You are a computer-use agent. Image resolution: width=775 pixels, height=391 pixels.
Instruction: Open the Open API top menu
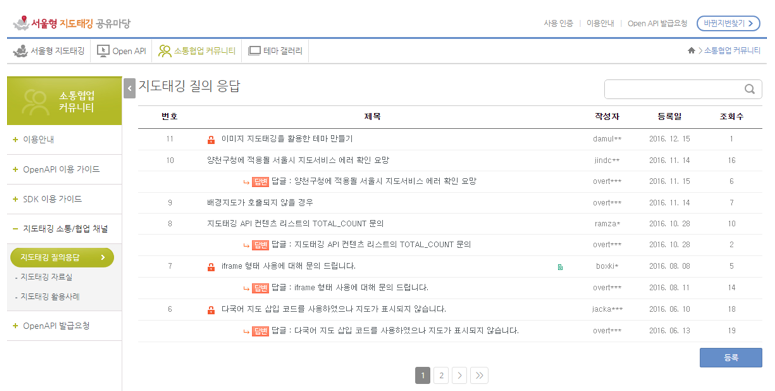(122, 51)
